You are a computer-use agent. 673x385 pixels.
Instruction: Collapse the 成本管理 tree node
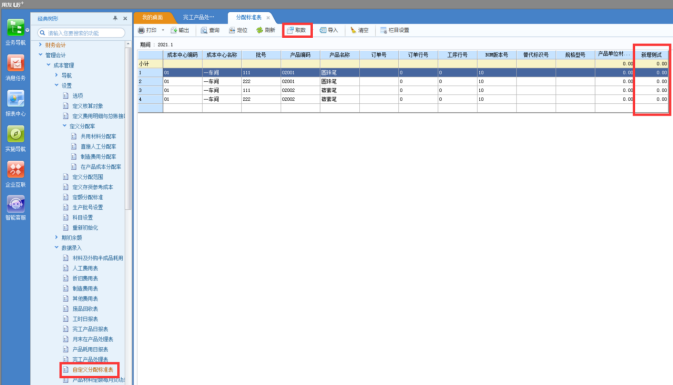point(49,65)
